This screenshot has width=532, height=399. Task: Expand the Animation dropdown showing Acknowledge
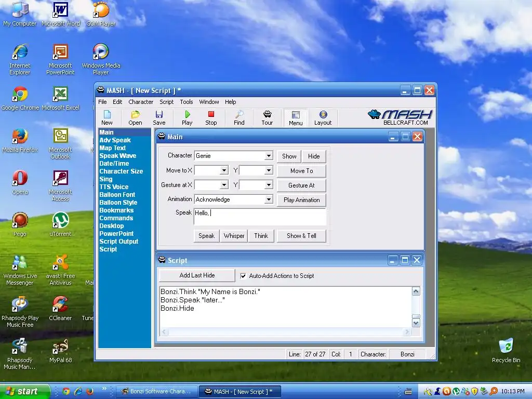(x=269, y=199)
